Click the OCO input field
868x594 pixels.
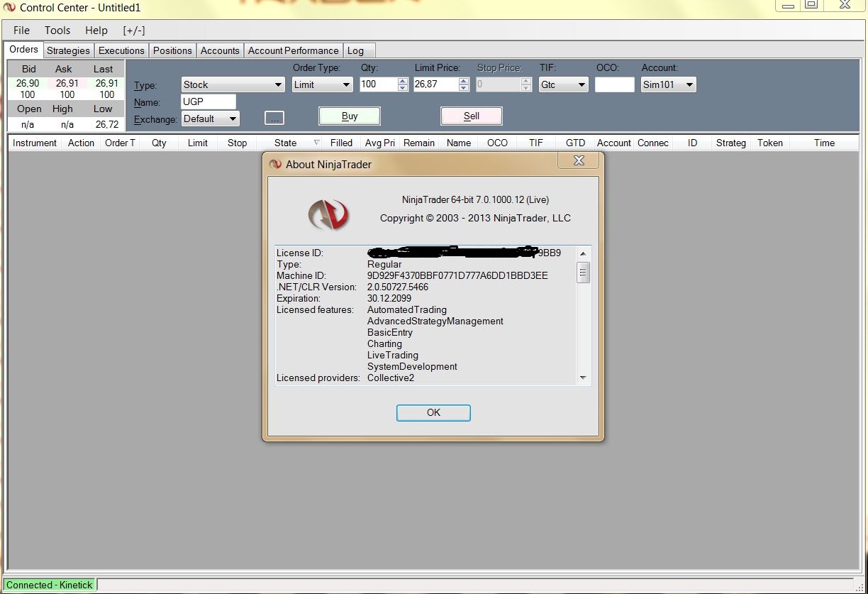[x=614, y=84]
